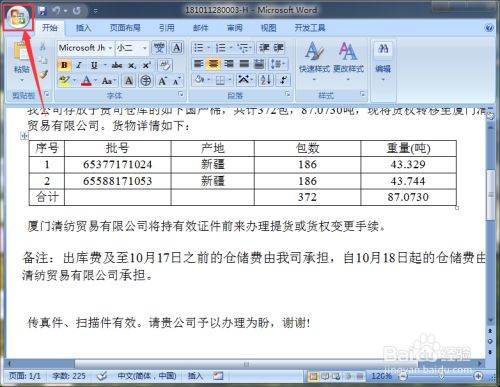Viewport: 500px width, 387px height.
Task: Click the 120% zoom level
Action: [382, 376]
